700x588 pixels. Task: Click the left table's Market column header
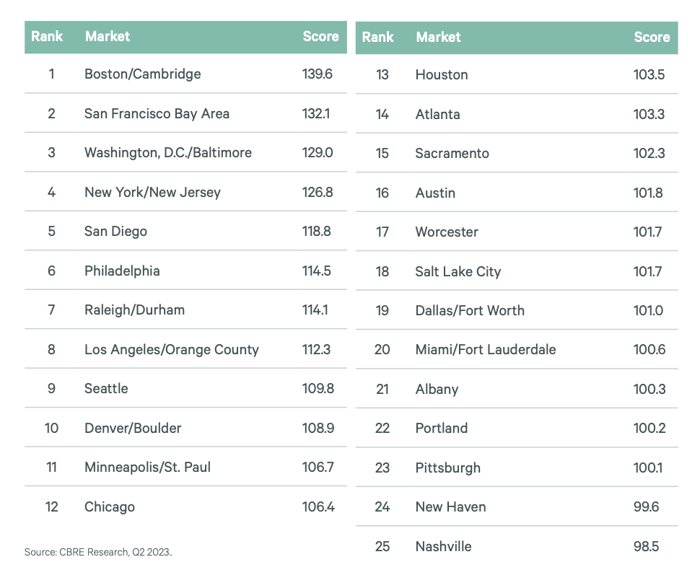(107, 36)
